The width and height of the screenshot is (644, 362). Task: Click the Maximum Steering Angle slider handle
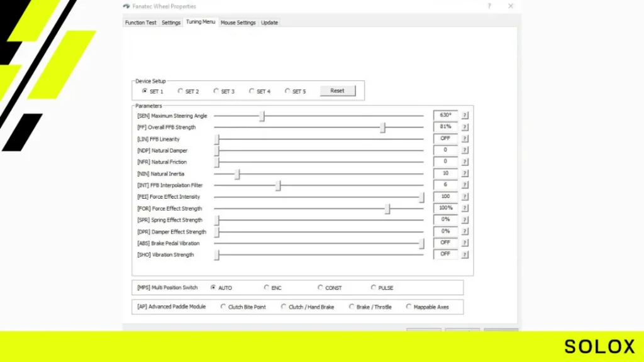point(262,116)
